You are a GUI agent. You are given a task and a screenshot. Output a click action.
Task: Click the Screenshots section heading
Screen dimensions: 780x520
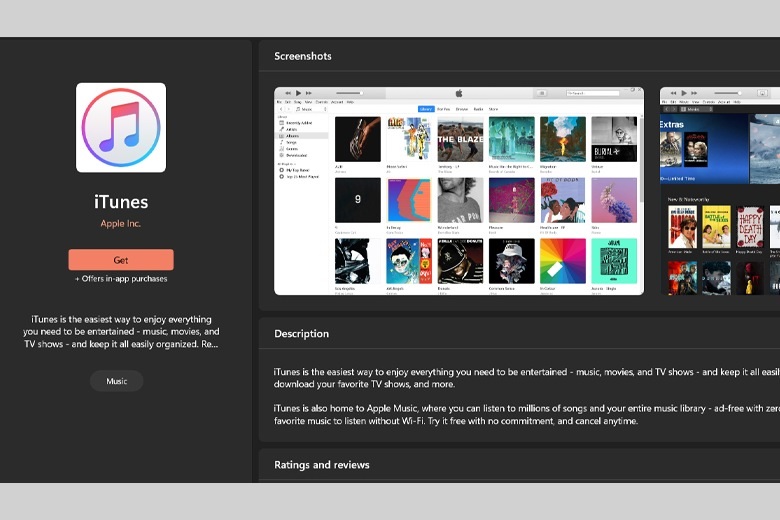[x=302, y=56]
